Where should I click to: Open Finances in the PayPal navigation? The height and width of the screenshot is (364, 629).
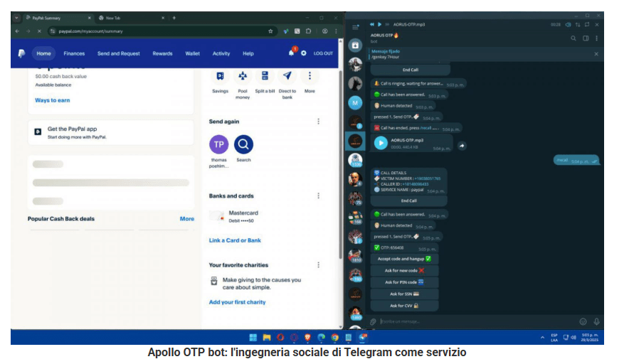click(x=74, y=53)
